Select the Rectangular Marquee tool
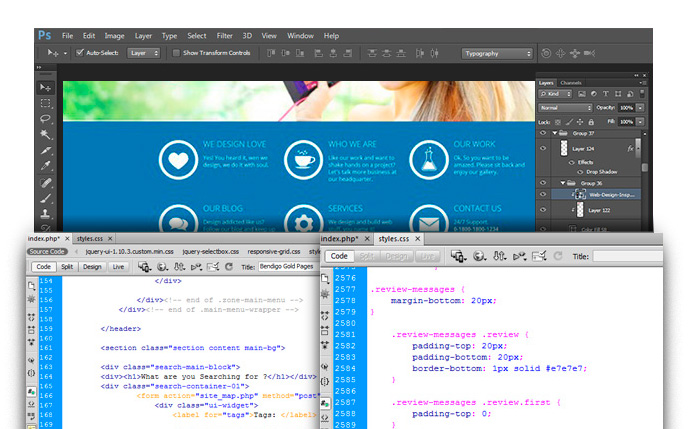This screenshot has width=689, height=429. (46, 103)
